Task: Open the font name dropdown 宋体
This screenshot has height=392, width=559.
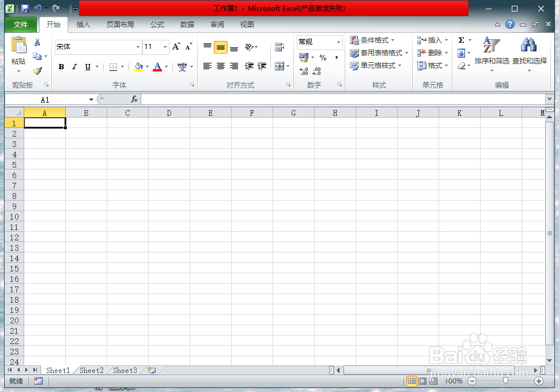Action: (138, 47)
